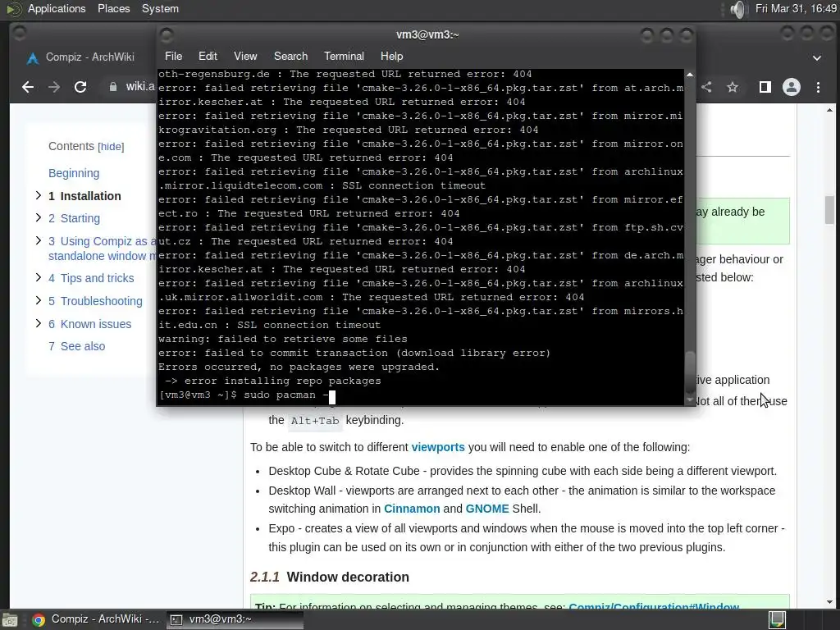This screenshot has height=630, width=840.
Task: Open Chrome profile avatar
Action: point(792,87)
